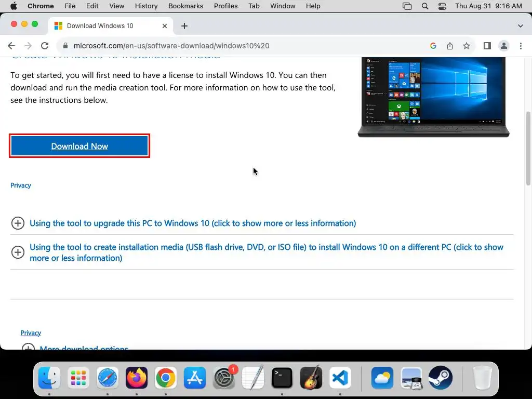This screenshot has height=399, width=532.
Task: Open the Apple menu
Action: pyautogui.click(x=14, y=6)
